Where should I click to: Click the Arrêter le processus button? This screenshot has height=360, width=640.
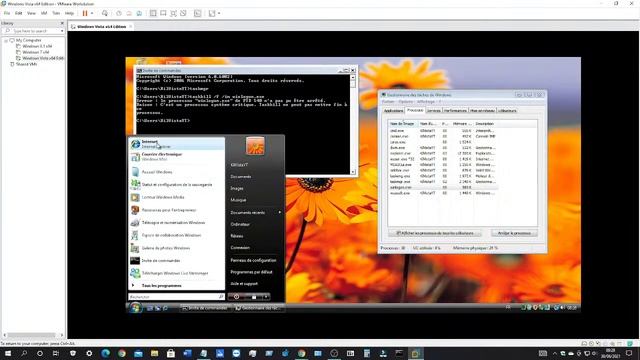click(x=514, y=233)
